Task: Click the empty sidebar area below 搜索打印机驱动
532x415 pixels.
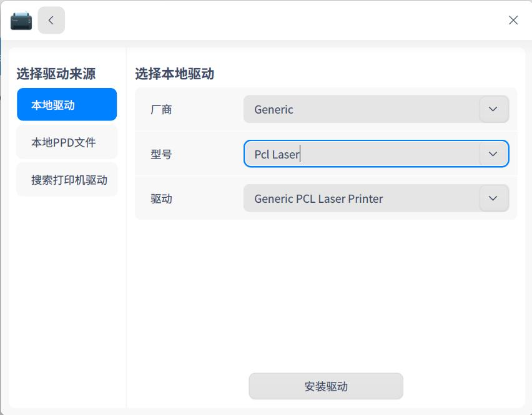Action: pyautogui.click(x=67, y=298)
